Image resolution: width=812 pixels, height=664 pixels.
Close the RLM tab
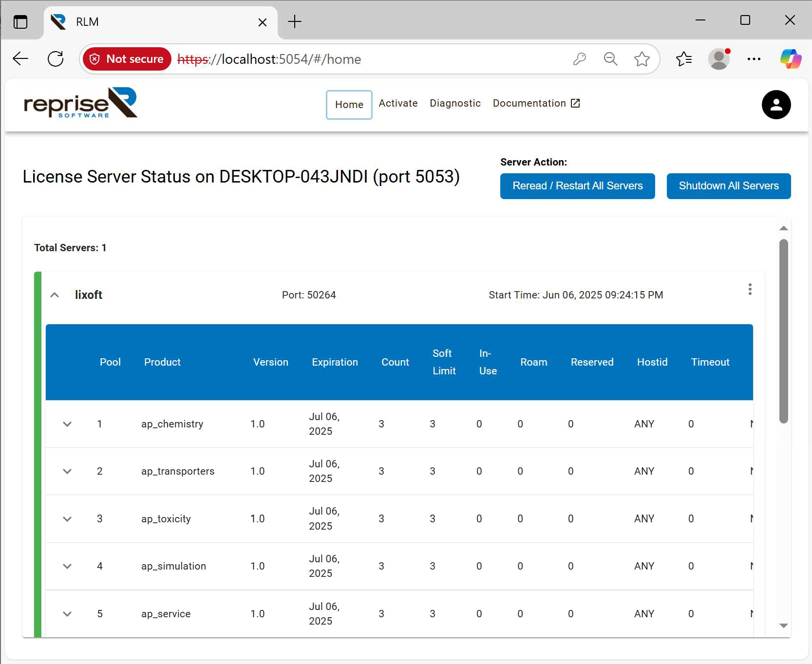(263, 22)
